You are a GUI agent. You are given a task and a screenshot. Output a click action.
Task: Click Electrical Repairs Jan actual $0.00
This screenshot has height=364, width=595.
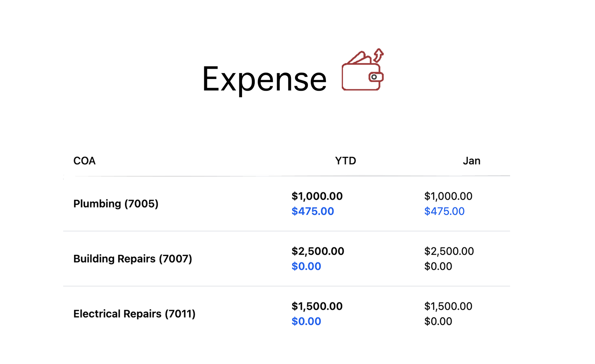pos(438,321)
